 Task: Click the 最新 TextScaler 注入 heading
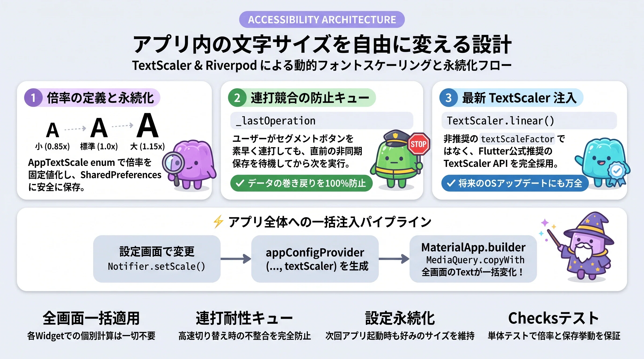tap(520, 98)
